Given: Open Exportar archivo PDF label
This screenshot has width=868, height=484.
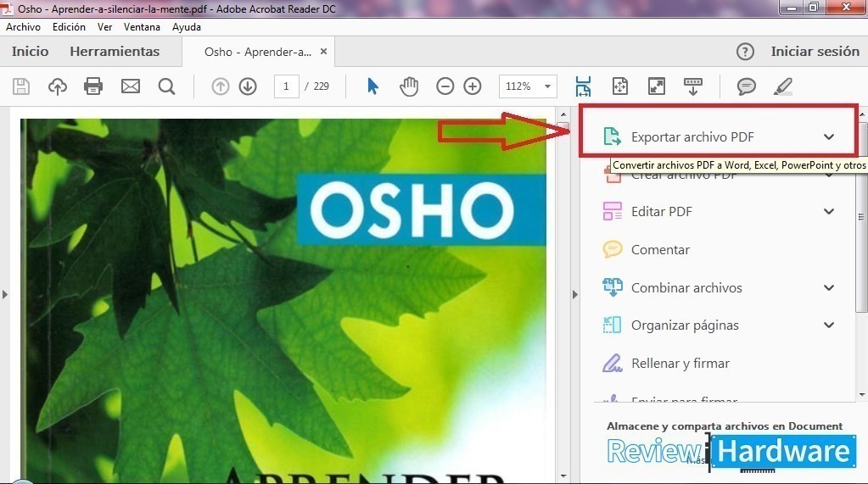Looking at the screenshot, I should coord(692,136).
